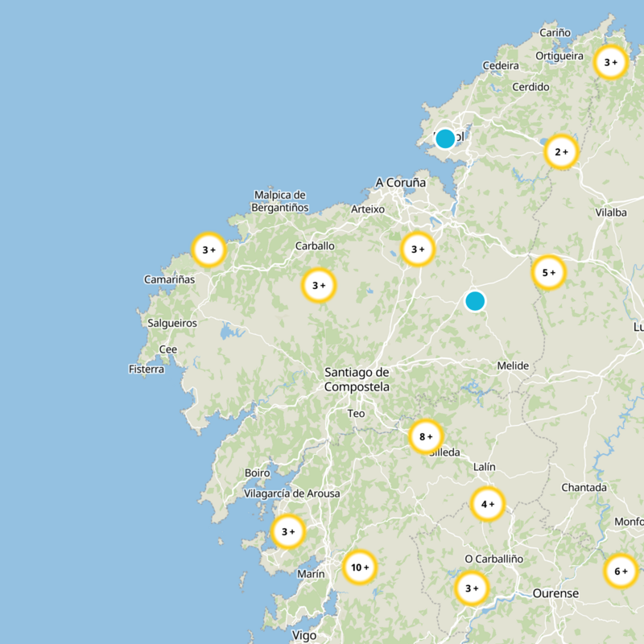Click the Carballo label
The image size is (644, 644).
(x=315, y=246)
